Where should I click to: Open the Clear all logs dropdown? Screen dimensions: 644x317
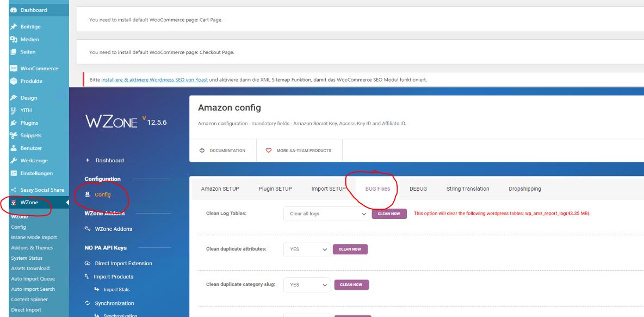pyautogui.click(x=326, y=214)
